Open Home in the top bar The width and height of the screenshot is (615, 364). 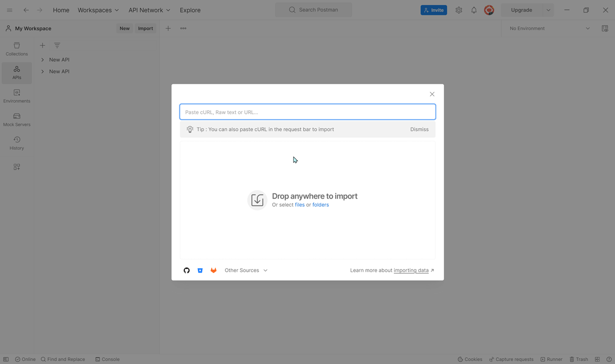[61, 10]
